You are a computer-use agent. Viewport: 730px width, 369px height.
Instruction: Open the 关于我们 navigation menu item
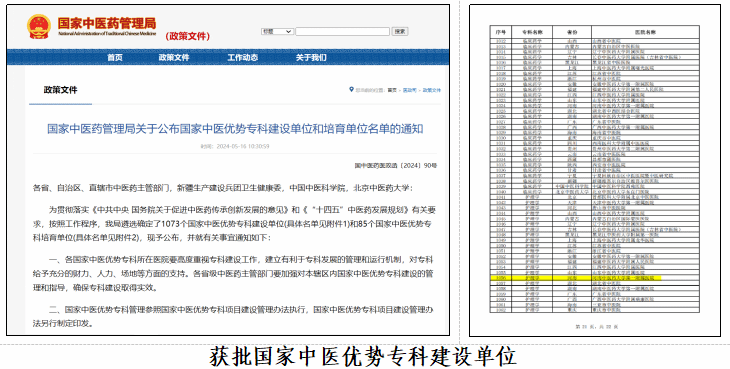pos(311,57)
